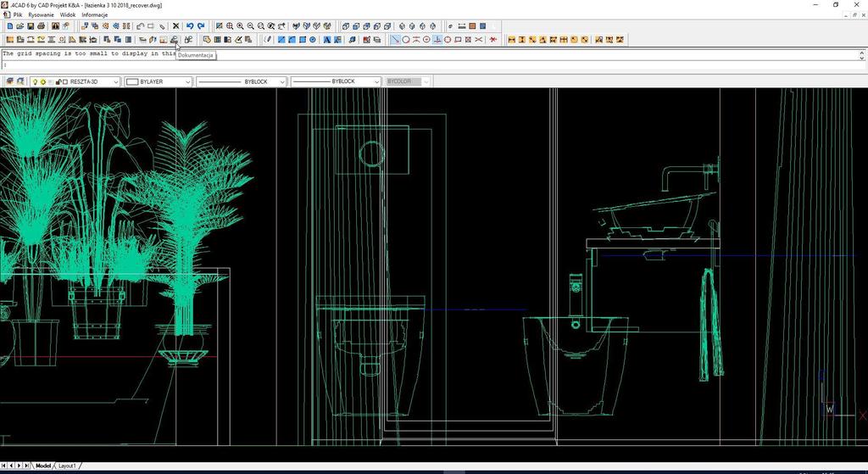
Task: Toggle layer lightbulb on/off
Action: click(x=35, y=81)
